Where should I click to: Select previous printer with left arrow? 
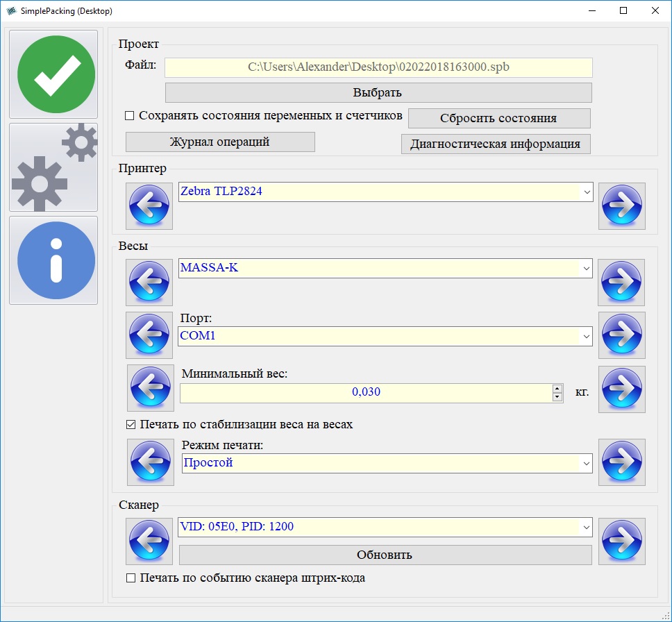149,205
